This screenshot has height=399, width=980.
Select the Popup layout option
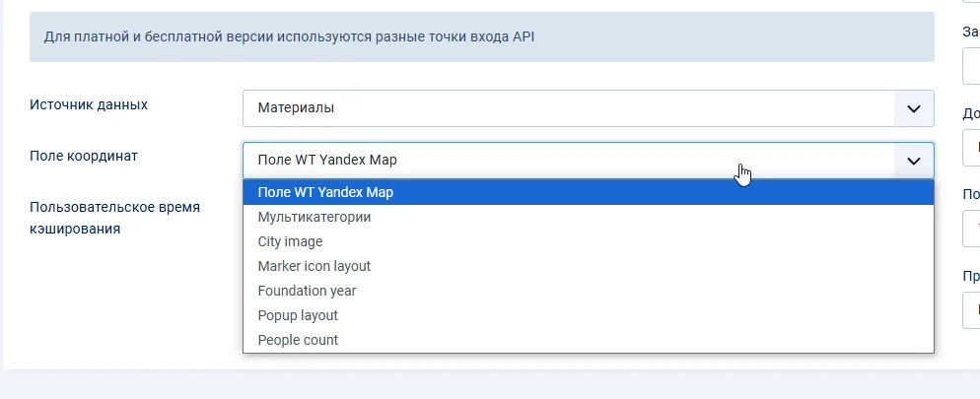(589, 315)
